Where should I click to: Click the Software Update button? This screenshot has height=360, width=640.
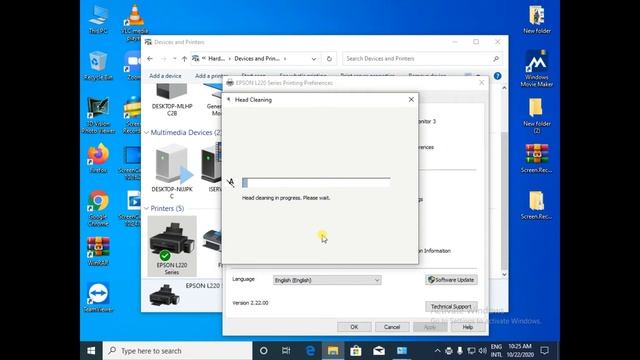[x=451, y=280]
